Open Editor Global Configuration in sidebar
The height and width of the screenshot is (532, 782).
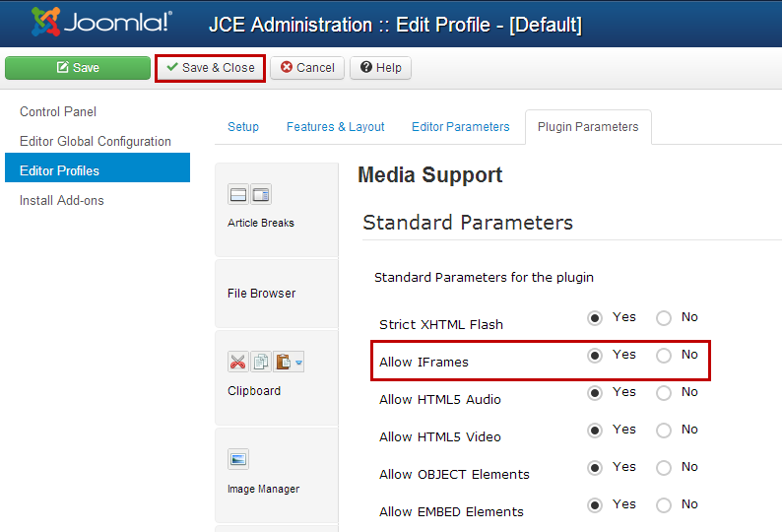(96, 141)
